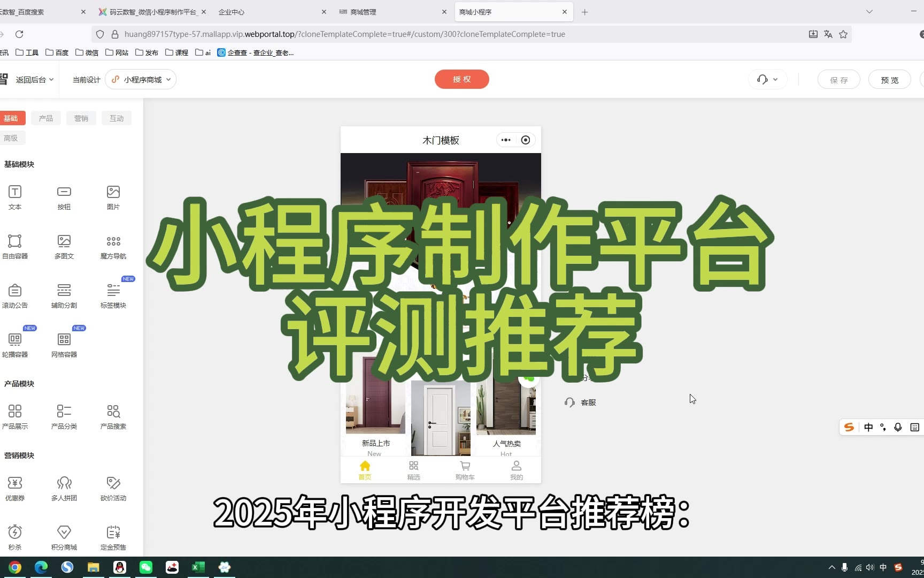Open Excel from the taskbar
Viewport: 924px width, 578px height.
pyautogui.click(x=198, y=567)
